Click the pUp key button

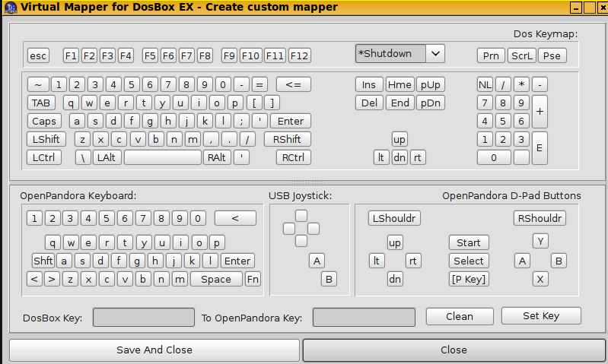[x=431, y=84]
